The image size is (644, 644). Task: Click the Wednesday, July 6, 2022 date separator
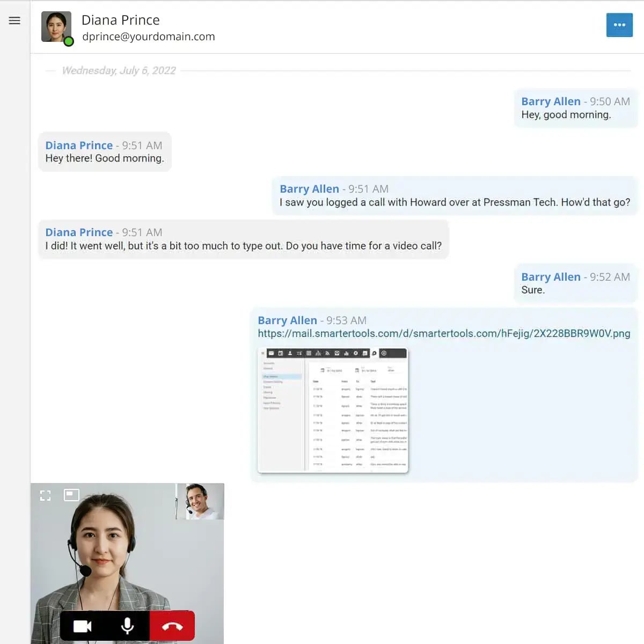click(119, 70)
